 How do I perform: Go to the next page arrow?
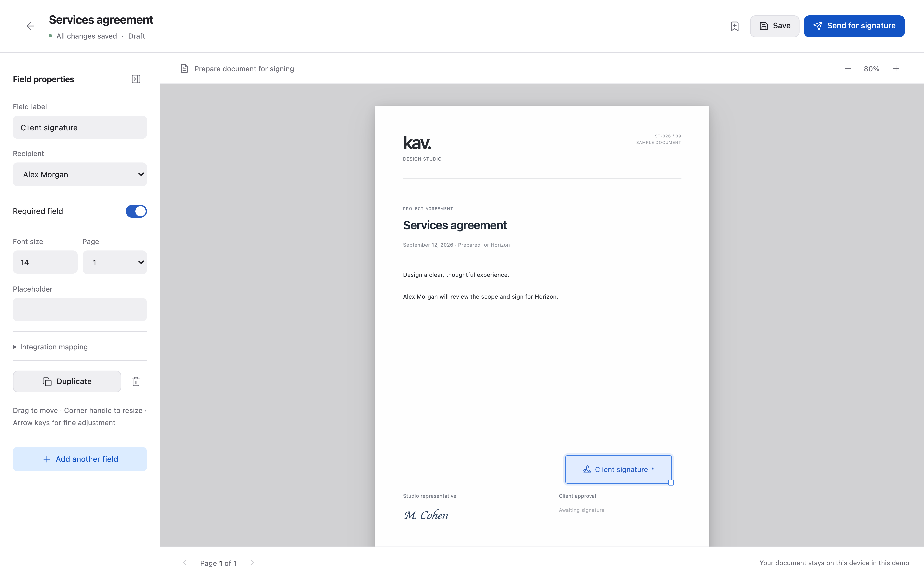coord(252,563)
